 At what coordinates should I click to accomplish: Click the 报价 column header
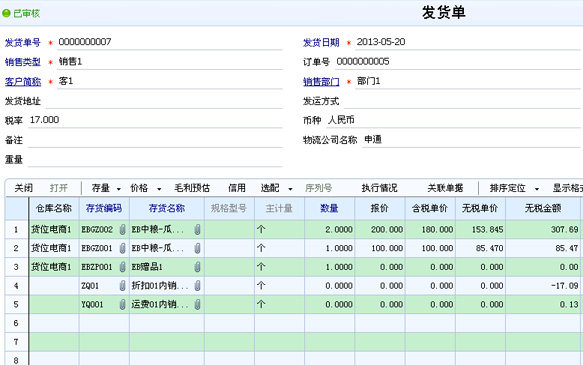(x=380, y=209)
